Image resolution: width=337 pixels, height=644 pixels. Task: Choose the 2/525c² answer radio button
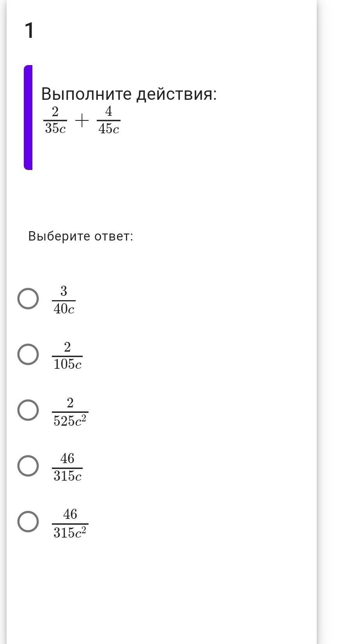[x=28, y=410]
